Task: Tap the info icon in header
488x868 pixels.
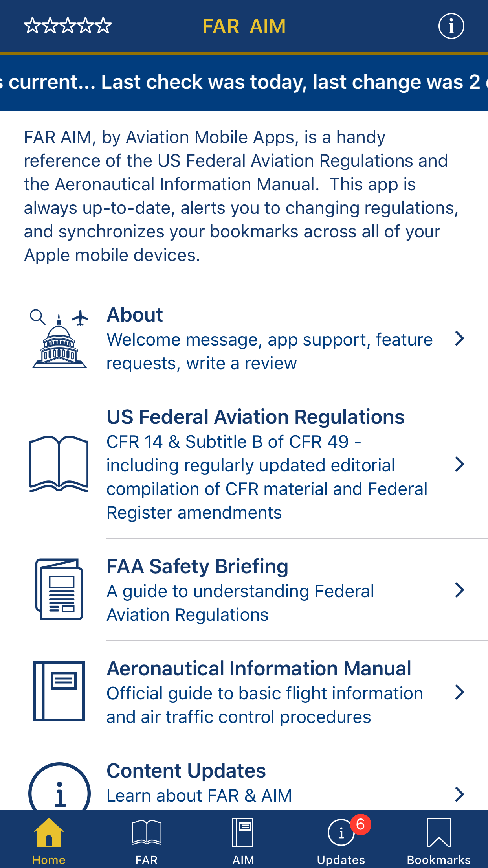Action: click(x=451, y=26)
